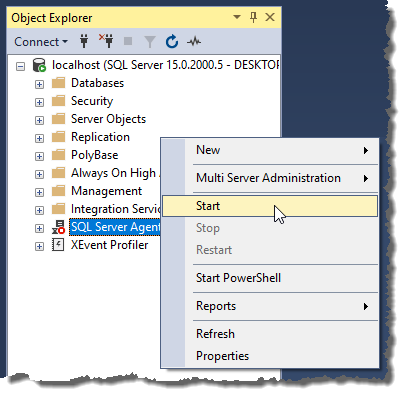Click the Replication folder icon

click(59, 137)
